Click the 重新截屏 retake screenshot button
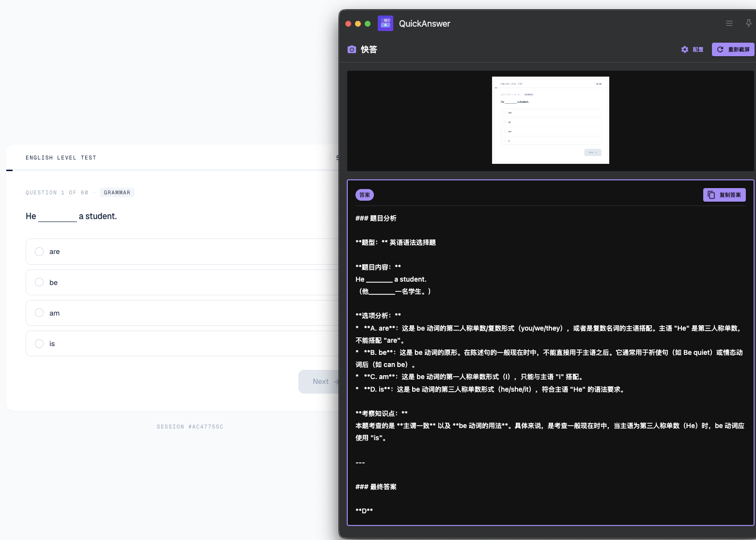This screenshot has width=756, height=540. click(x=733, y=49)
